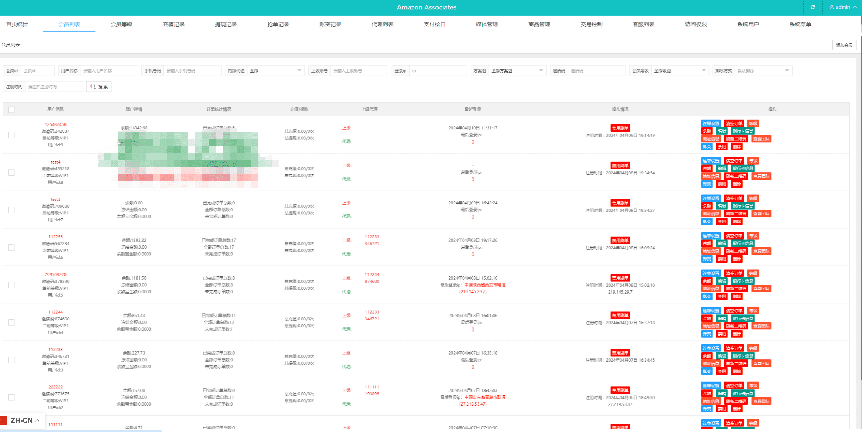The height and width of the screenshot is (432, 868).
Task: Click 连单设置 for user 125487458
Action: click(x=710, y=123)
